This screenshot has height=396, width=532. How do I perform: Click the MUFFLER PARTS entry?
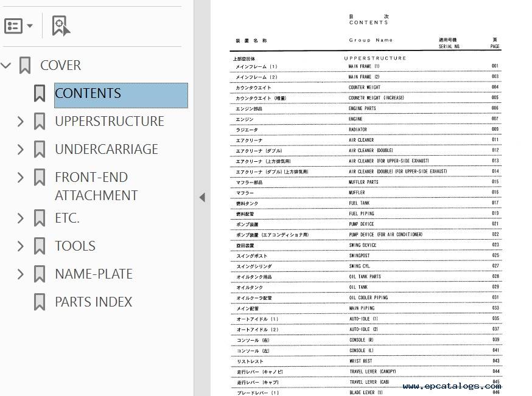(364, 182)
